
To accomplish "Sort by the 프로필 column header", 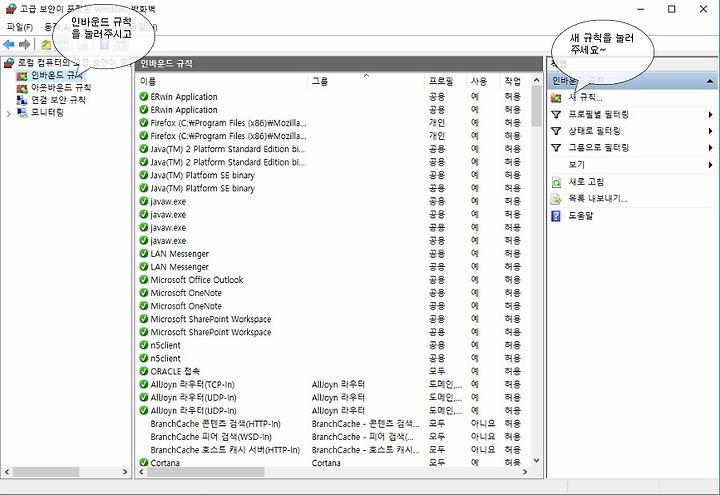I will pos(444,81).
